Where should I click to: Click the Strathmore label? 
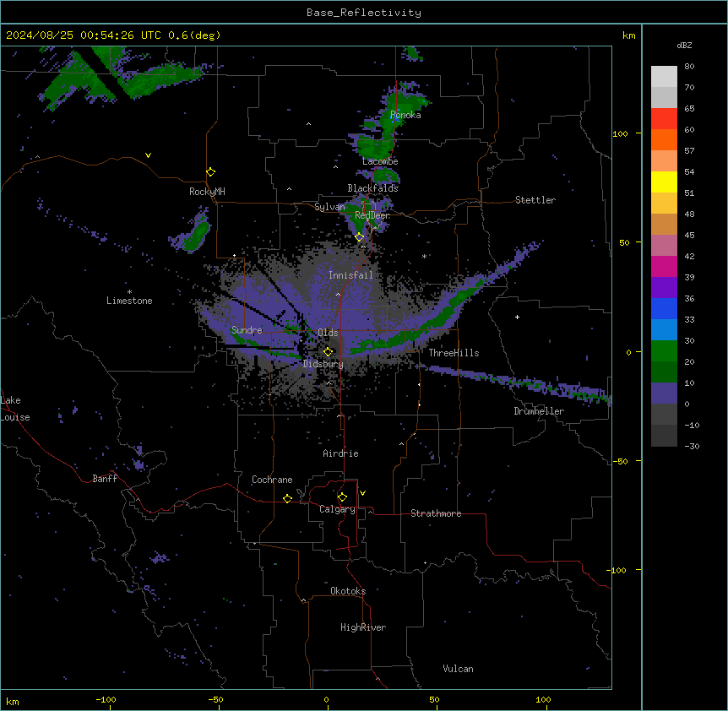point(436,513)
